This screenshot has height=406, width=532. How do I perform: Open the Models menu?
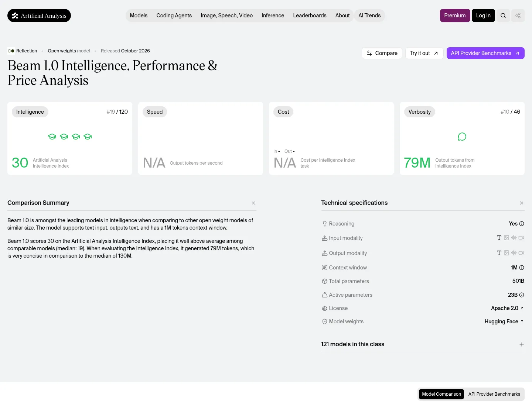point(139,16)
